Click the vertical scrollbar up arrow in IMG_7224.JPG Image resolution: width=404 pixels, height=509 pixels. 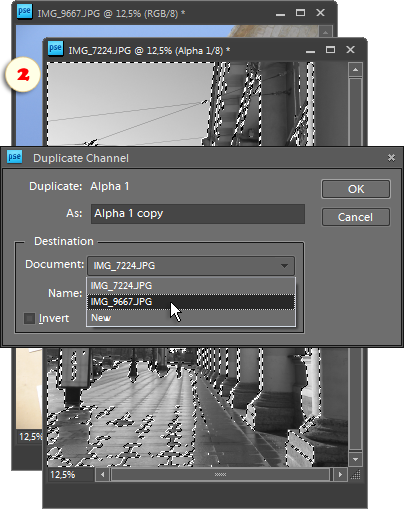coord(355,70)
